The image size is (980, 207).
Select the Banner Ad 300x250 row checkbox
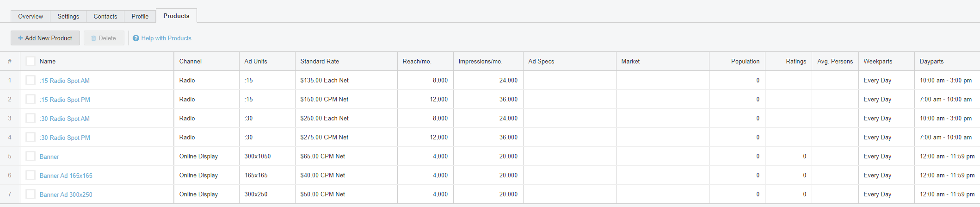(x=31, y=194)
